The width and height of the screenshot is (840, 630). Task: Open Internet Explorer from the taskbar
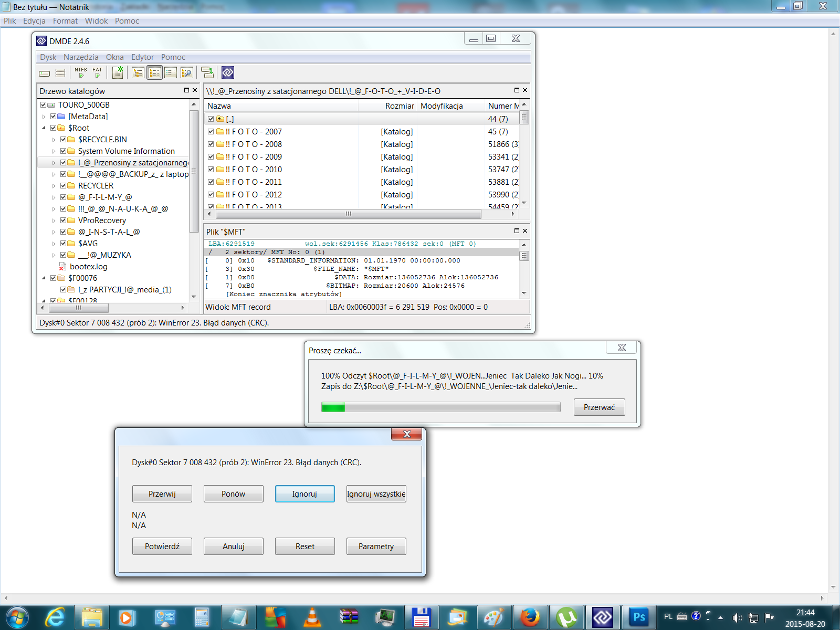(55, 617)
